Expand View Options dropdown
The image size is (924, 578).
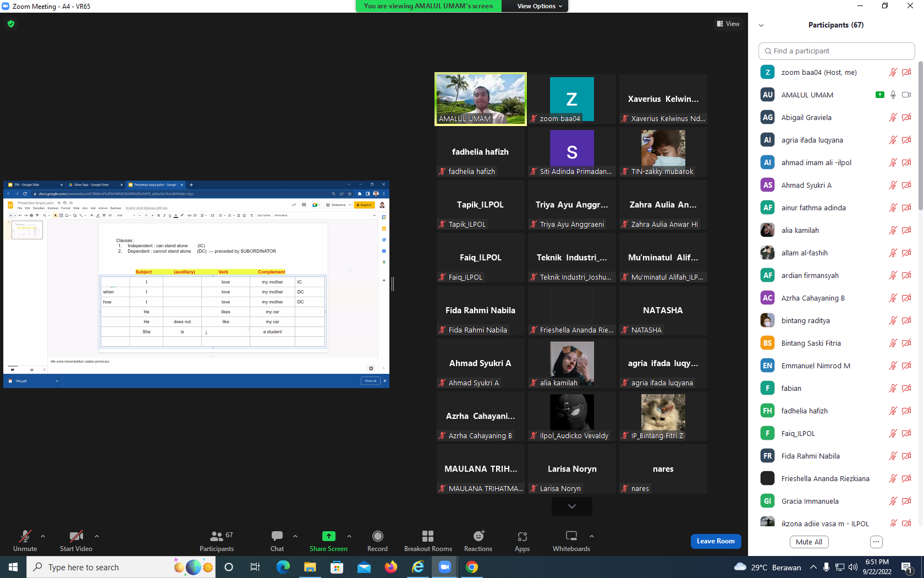tap(540, 6)
